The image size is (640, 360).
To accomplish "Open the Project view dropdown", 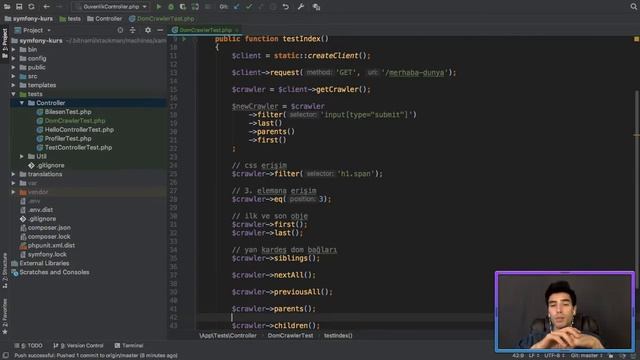I will [33, 30].
